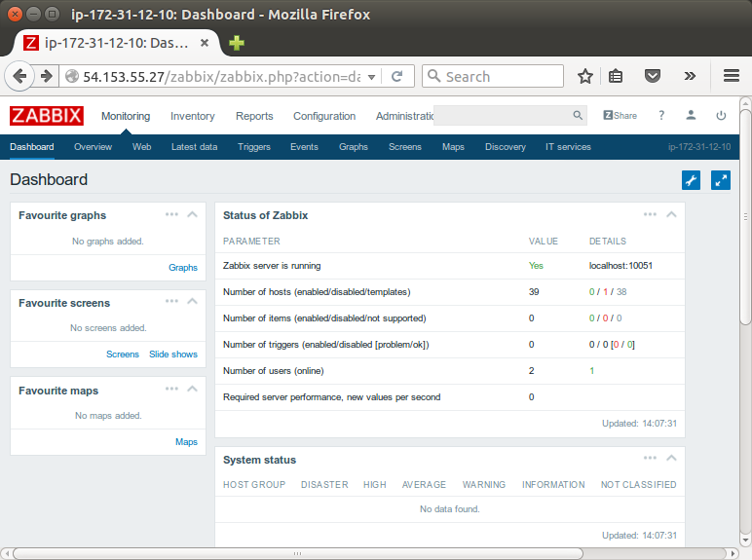Go back with browser back arrow

click(x=19, y=76)
